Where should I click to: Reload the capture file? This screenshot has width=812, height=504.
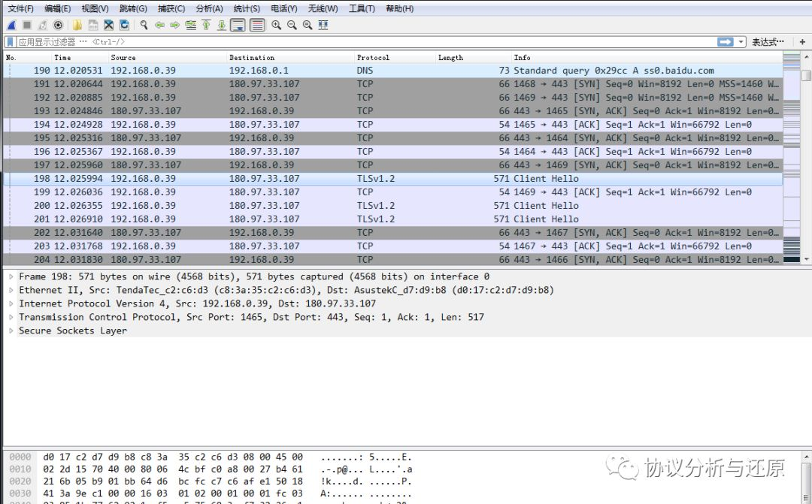tap(124, 25)
